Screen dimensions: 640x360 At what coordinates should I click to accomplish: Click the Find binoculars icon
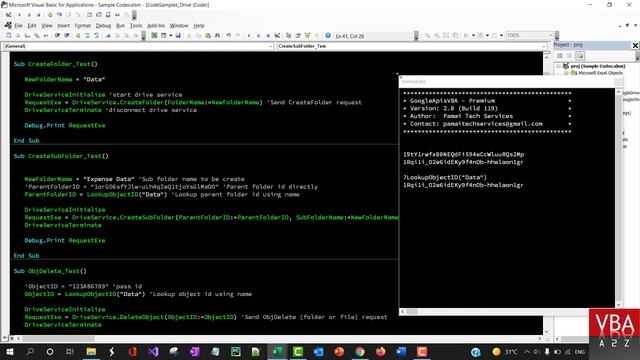click(217, 36)
